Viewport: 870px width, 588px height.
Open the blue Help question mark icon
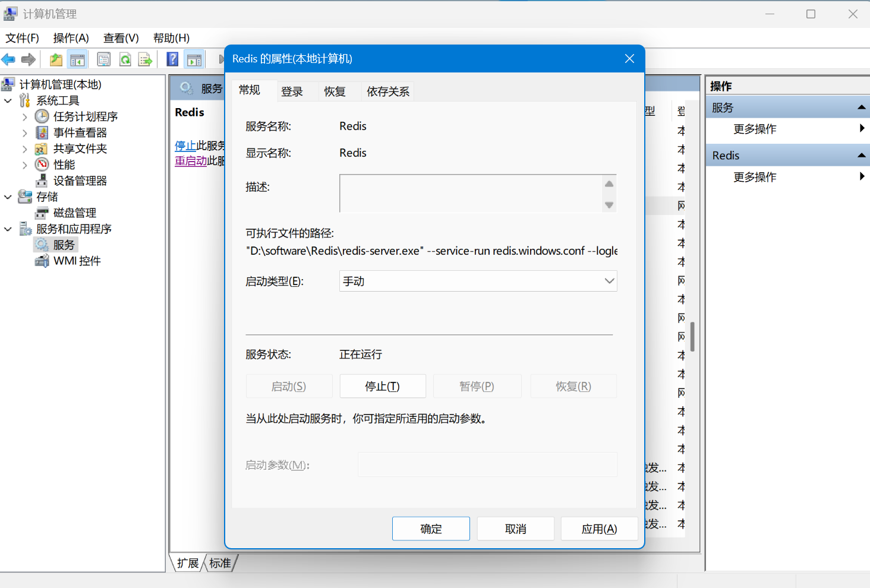pyautogui.click(x=172, y=59)
